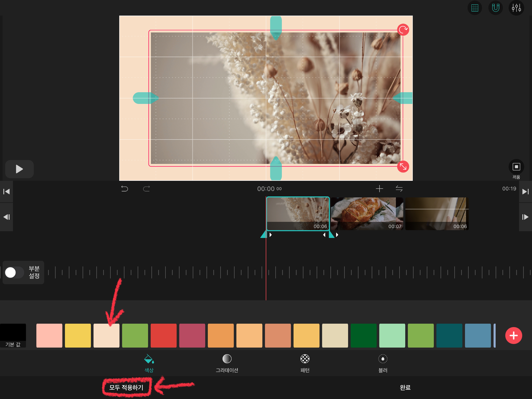Select the bread clip thumbnail in the timeline

(367, 214)
